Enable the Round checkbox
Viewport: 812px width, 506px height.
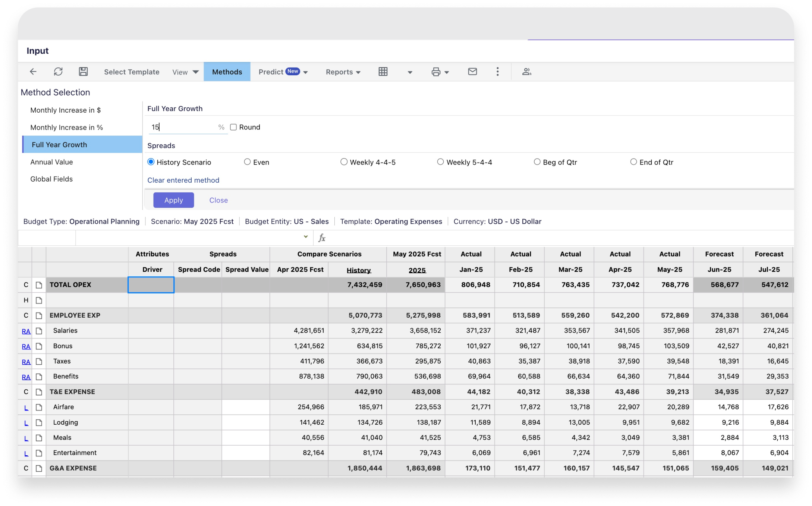click(x=233, y=127)
